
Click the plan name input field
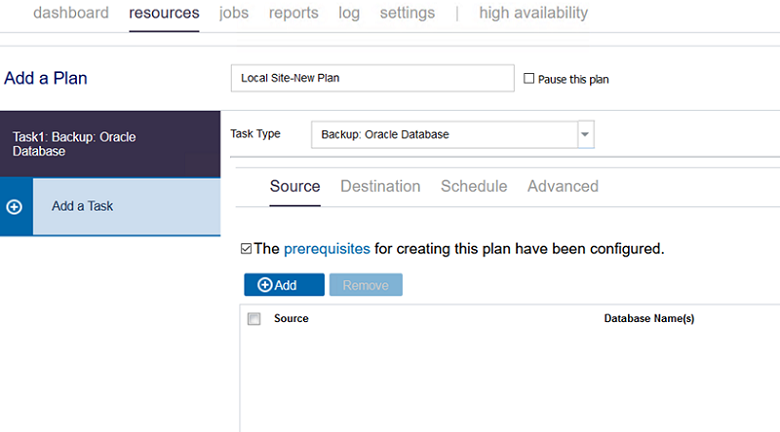(x=371, y=78)
